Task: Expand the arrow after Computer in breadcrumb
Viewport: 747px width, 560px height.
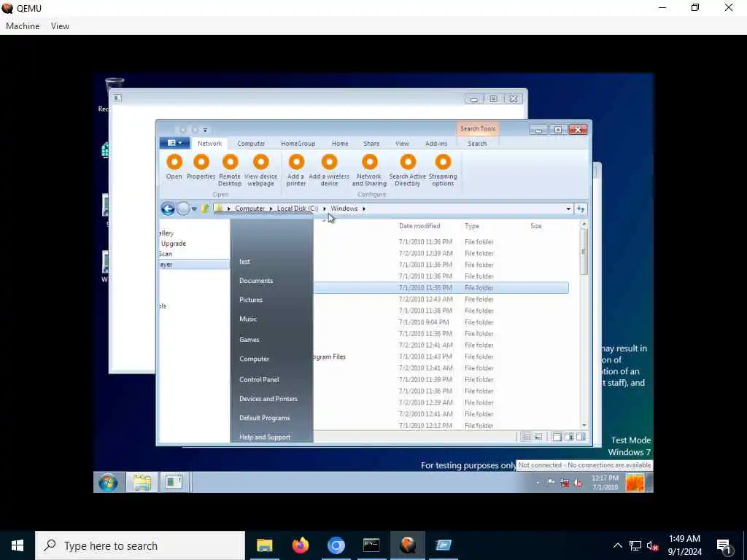Action: coord(271,209)
